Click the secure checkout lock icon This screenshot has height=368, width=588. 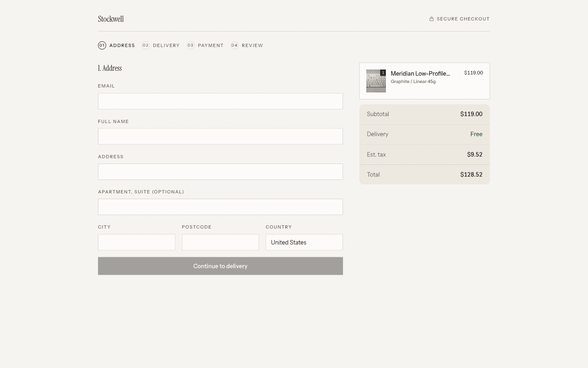(x=432, y=19)
